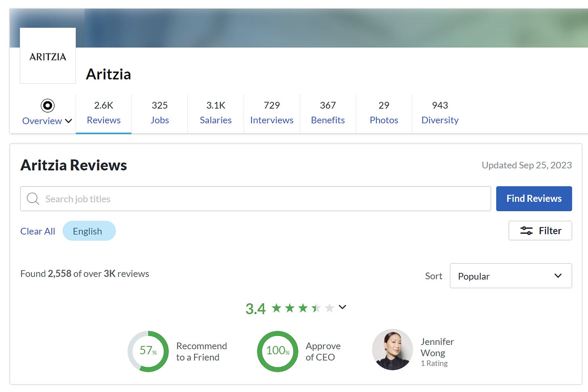Click the magnifying glass search icon
This screenshot has height=392, width=588.
point(33,199)
